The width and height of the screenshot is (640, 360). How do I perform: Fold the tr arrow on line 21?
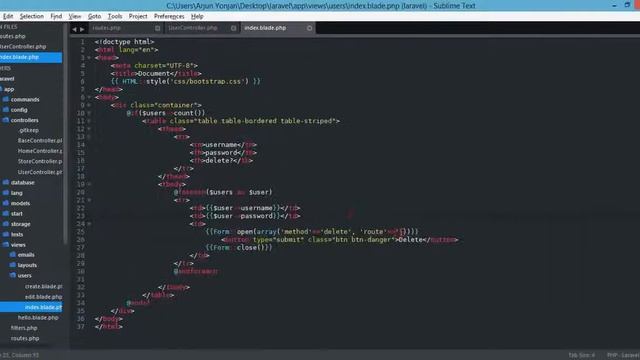89,200
